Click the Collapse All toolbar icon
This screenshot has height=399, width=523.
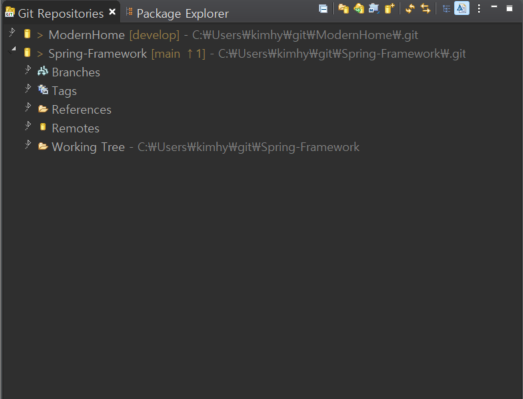click(x=323, y=9)
